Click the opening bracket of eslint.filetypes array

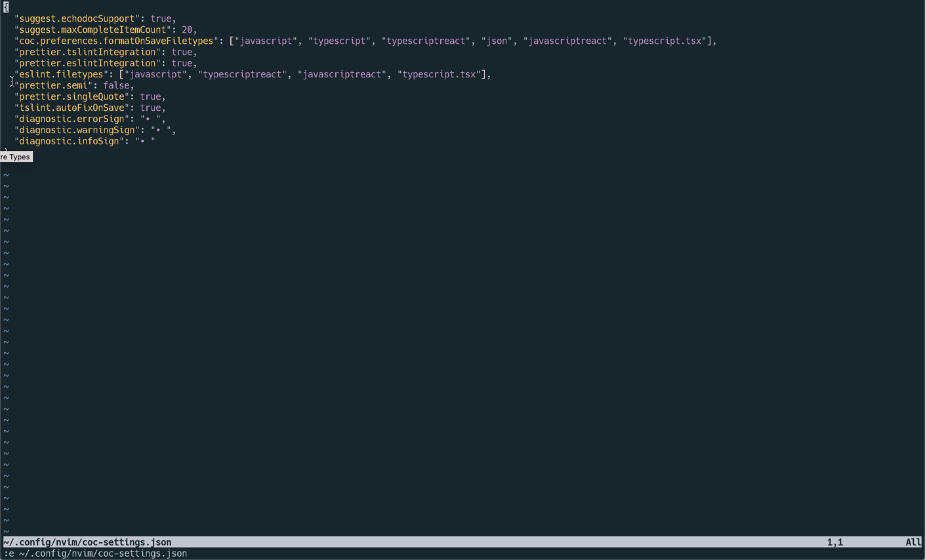click(122, 74)
